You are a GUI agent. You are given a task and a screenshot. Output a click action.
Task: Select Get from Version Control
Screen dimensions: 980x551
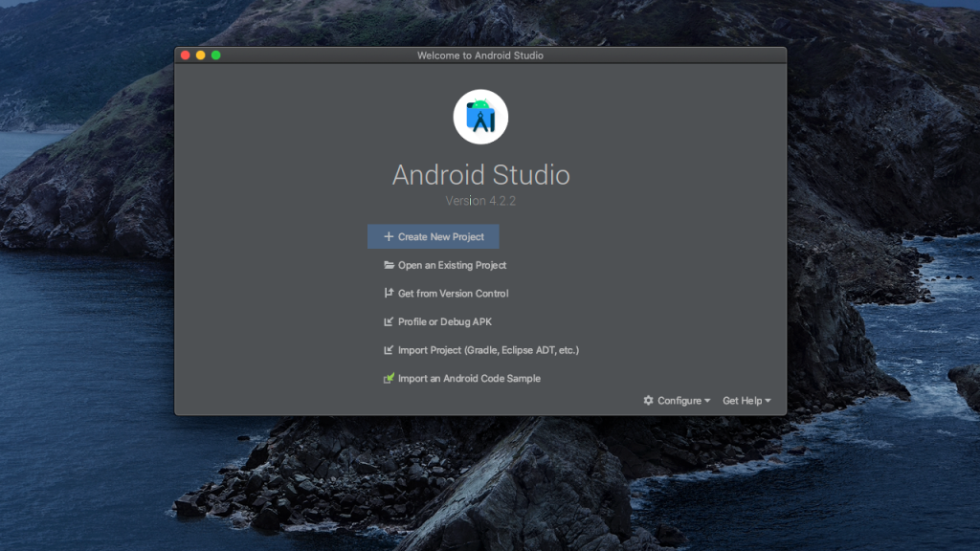[x=446, y=293]
